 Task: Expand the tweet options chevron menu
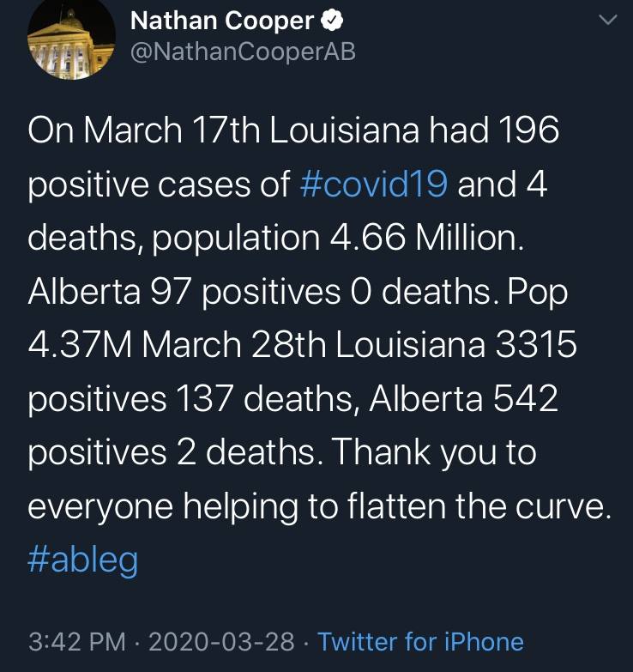[608, 20]
